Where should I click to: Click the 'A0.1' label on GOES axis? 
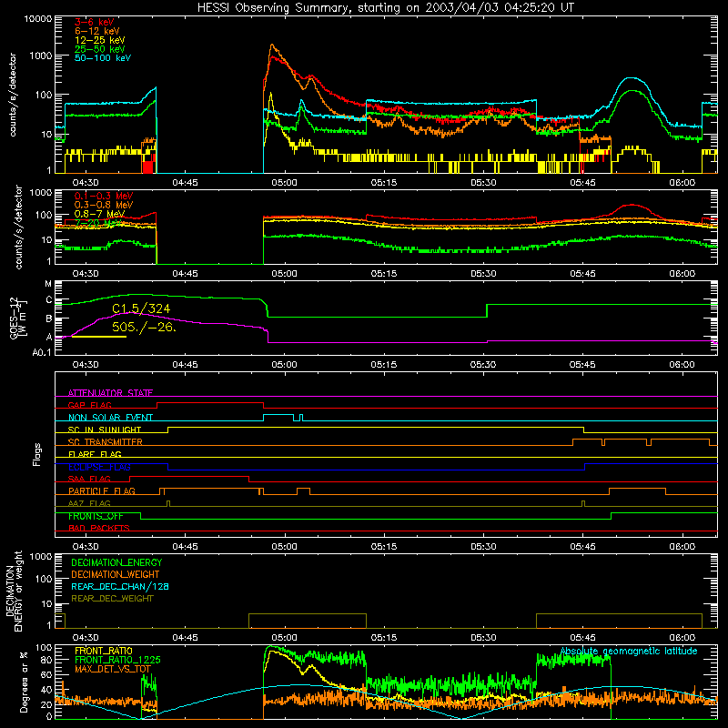42,352
